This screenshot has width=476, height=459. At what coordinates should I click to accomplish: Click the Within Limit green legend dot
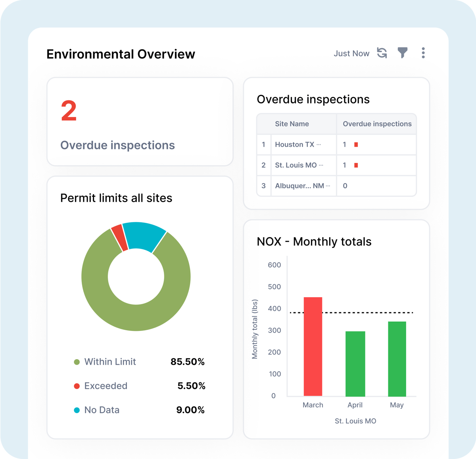tap(77, 361)
